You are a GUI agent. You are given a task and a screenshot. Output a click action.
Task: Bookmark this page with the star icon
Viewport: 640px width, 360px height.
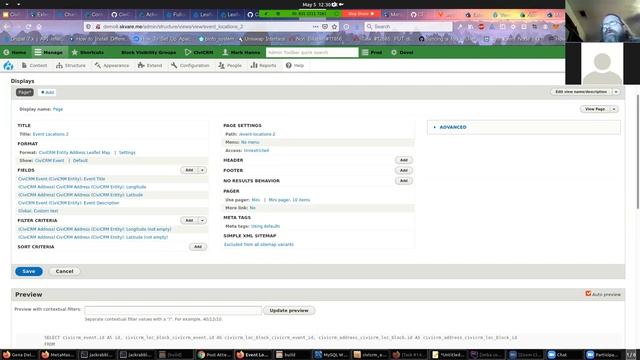334,27
